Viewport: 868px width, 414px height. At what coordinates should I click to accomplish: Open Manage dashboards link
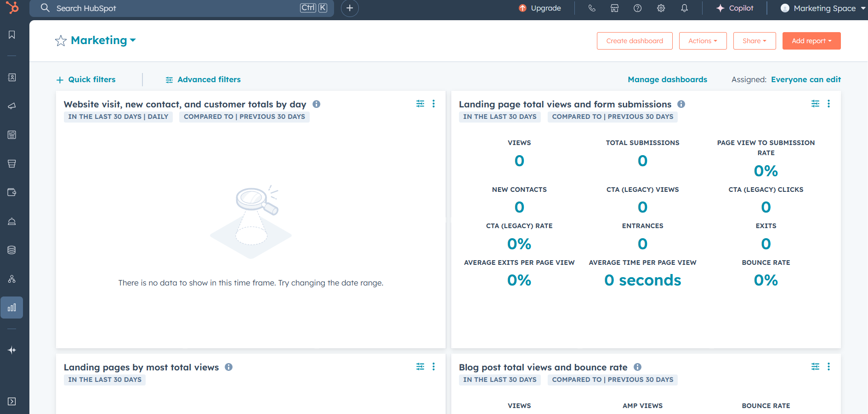pos(667,79)
